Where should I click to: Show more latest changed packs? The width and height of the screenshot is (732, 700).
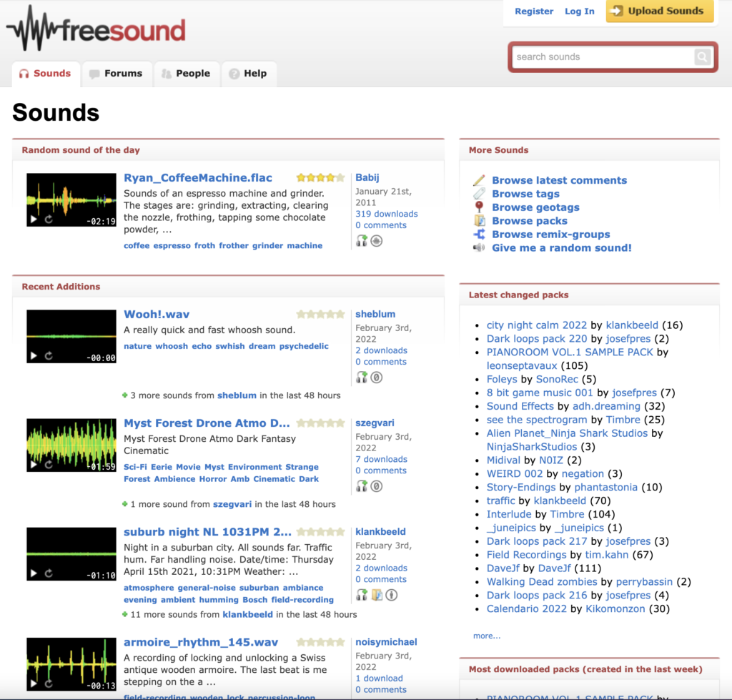486,636
